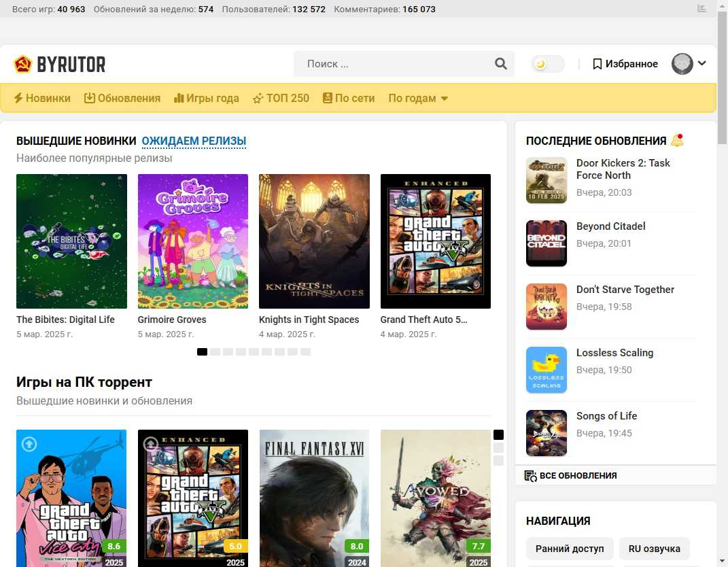The image size is (728, 567).
Task: Click the lightning icon next to Новинки
Action: pyautogui.click(x=18, y=98)
